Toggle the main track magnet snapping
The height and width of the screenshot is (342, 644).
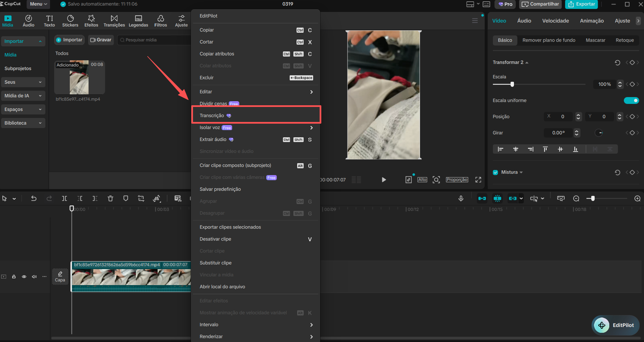482,198
